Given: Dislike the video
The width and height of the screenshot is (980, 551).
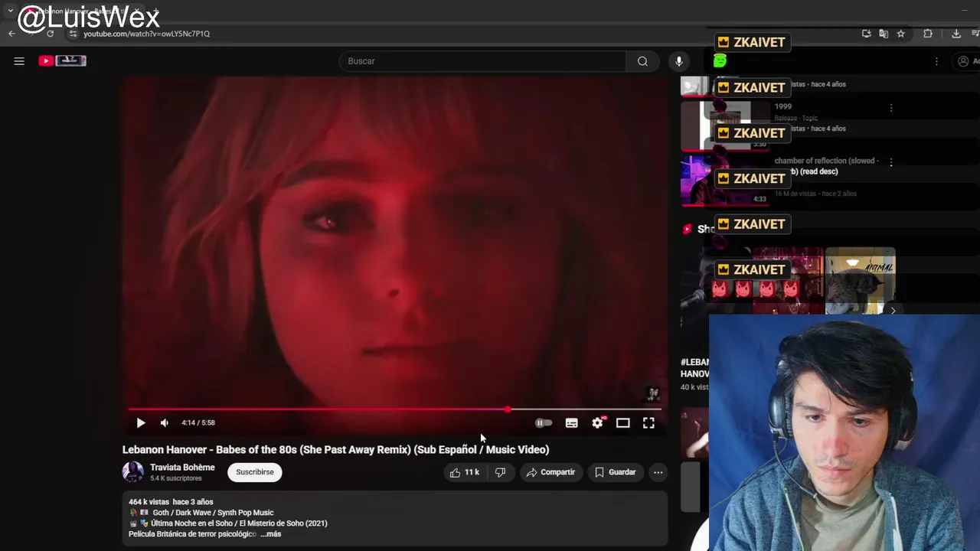Looking at the screenshot, I should [x=500, y=472].
